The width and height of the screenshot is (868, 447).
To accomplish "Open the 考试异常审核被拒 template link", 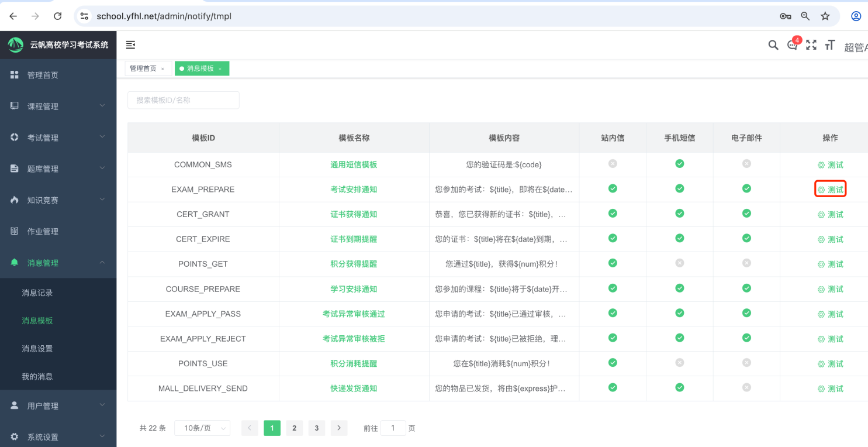I will pos(354,339).
